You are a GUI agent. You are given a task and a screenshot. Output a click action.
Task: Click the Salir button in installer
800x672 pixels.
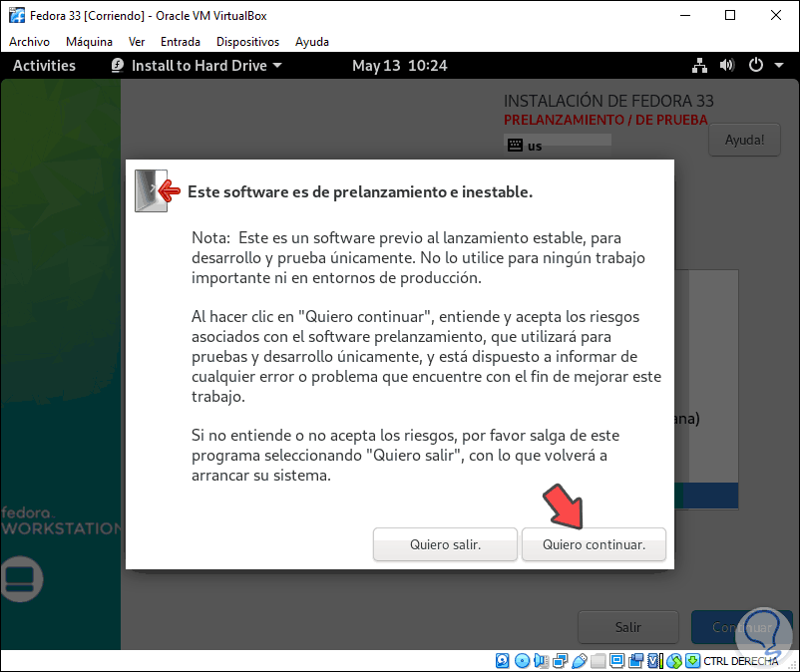(x=628, y=627)
